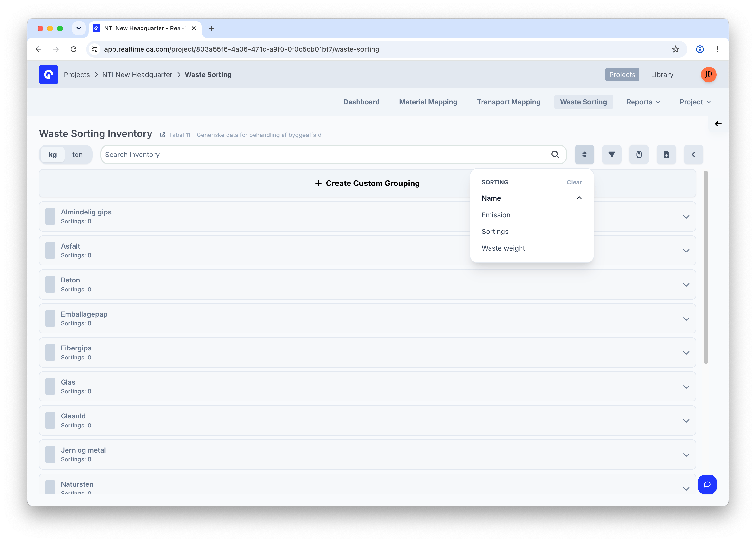The width and height of the screenshot is (756, 542).
Task: Expand the Glasuld row
Action: [686, 421]
